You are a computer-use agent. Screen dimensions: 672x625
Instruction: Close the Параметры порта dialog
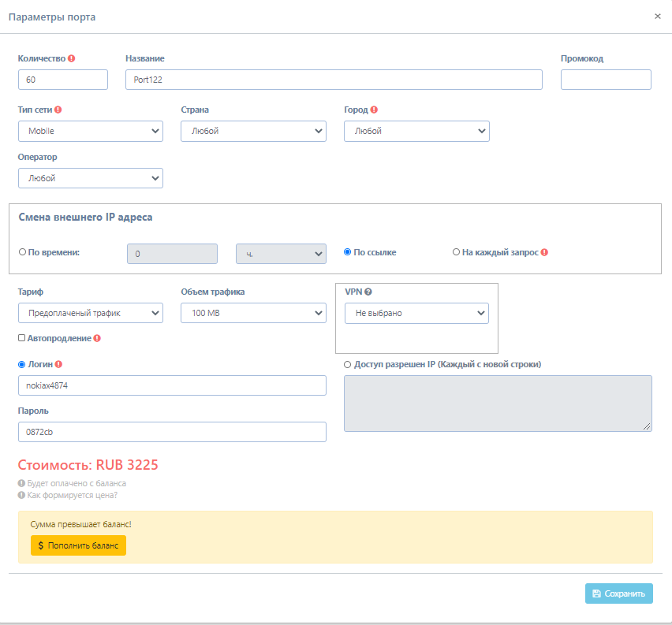pyautogui.click(x=658, y=16)
